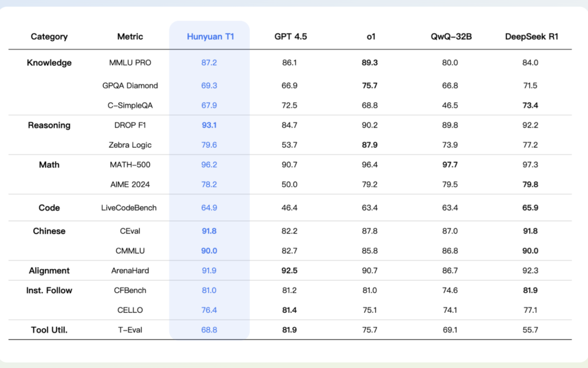Select GPT 4.5's Zebra Logic score 53.7
This screenshot has height=368, width=588.
[x=290, y=145]
